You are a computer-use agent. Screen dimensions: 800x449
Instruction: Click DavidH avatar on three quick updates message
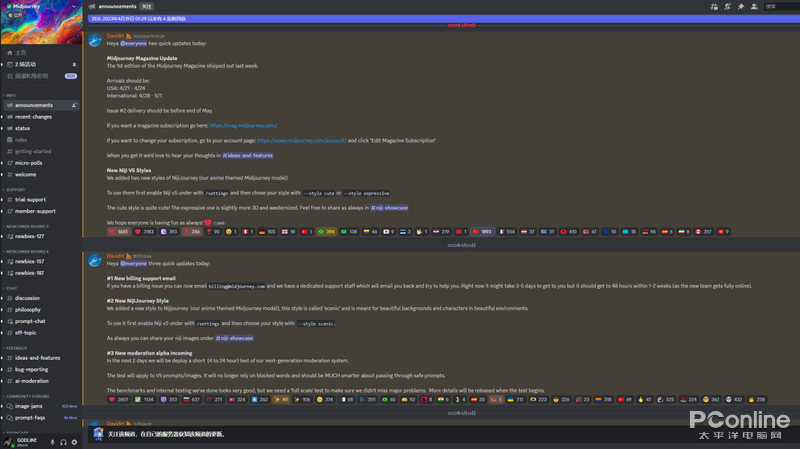95,260
